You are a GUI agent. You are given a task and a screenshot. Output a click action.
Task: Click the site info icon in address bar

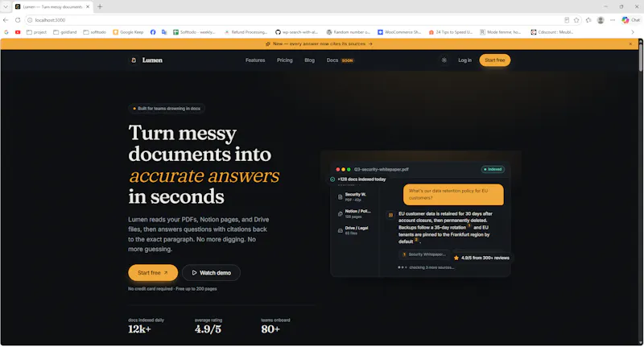coord(30,20)
